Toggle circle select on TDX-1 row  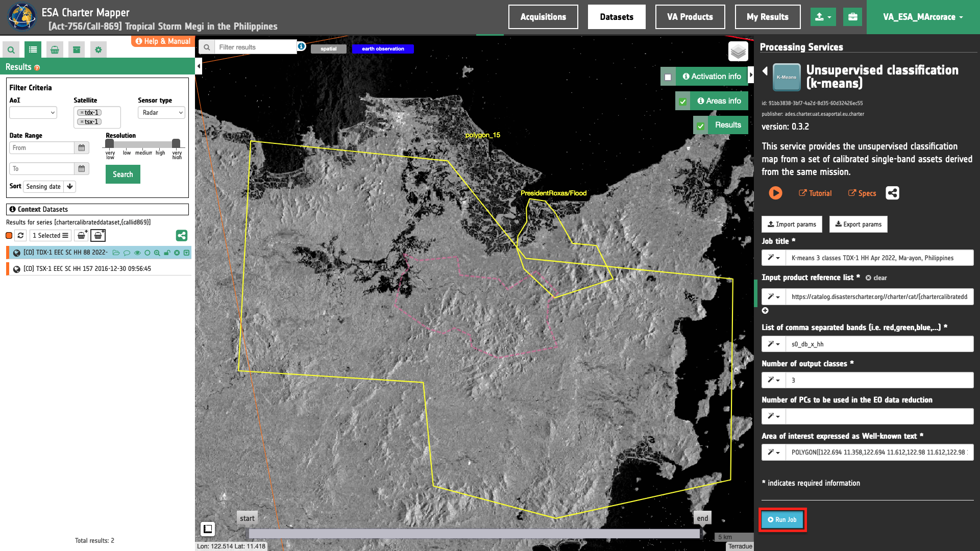(x=148, y=253)
